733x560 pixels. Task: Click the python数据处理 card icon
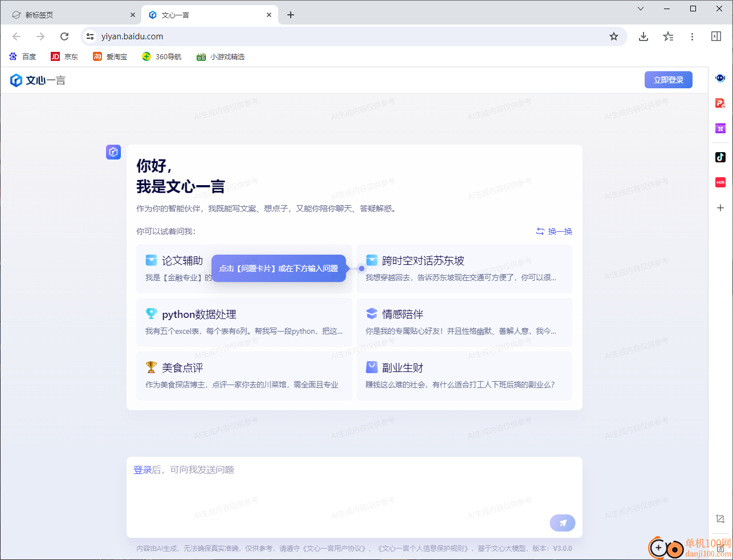[x=151, y=314]
